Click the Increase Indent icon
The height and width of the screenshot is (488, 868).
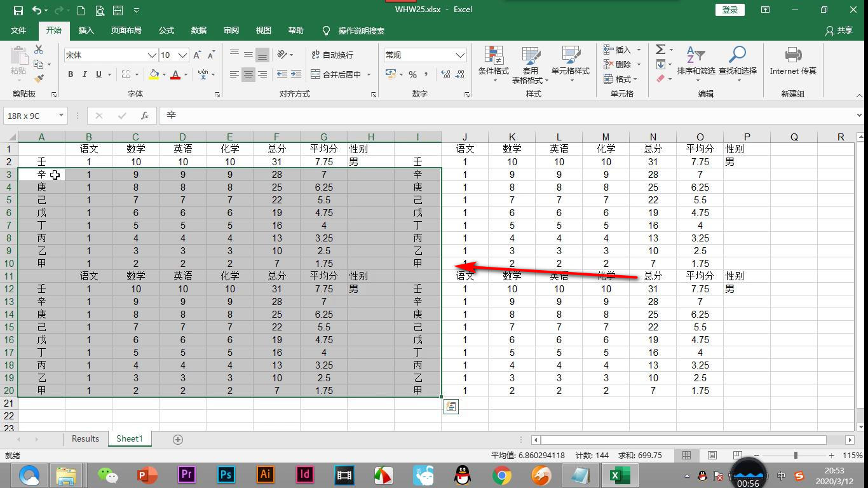295,74
